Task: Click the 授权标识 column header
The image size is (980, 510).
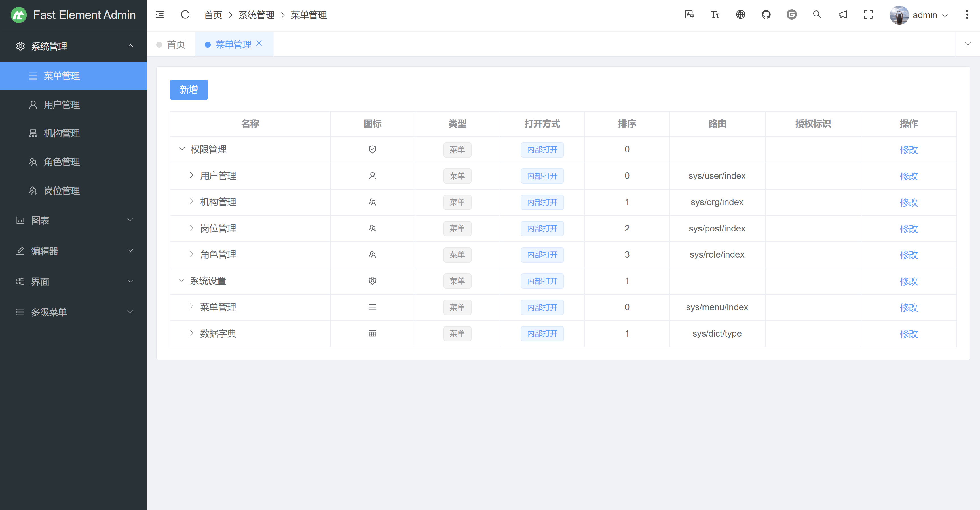Action: click(x=813, y=124)
